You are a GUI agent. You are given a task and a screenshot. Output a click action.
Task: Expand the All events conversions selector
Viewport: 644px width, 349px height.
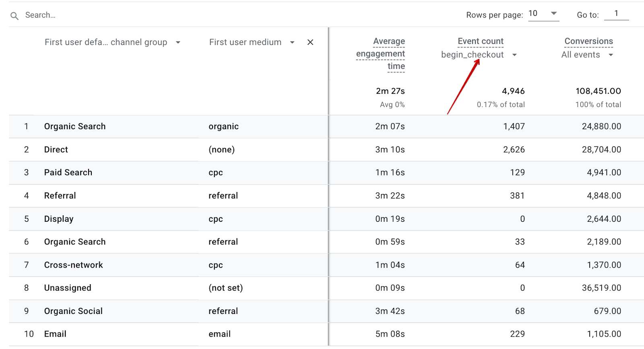point(611,55)
